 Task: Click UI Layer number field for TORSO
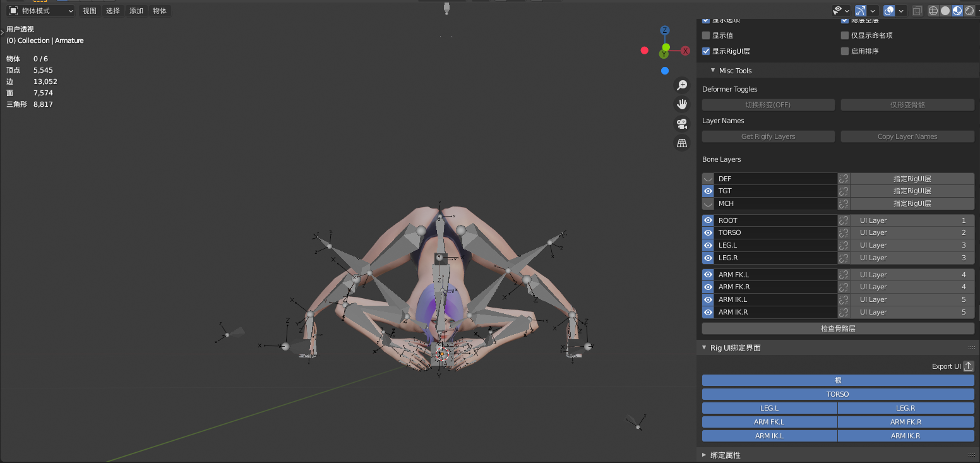tap(912, 232)
